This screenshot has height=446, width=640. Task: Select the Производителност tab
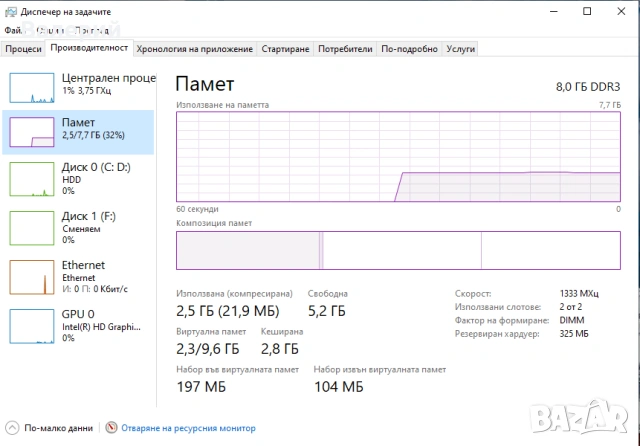click(89, 48)
